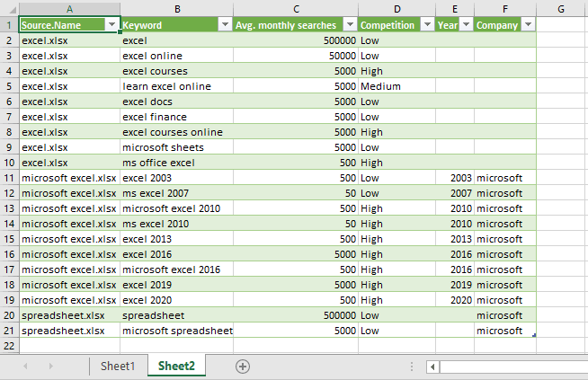Open the Keyword column filter dropdown
The height and width of the screenshot is (380, 588).
225,25
